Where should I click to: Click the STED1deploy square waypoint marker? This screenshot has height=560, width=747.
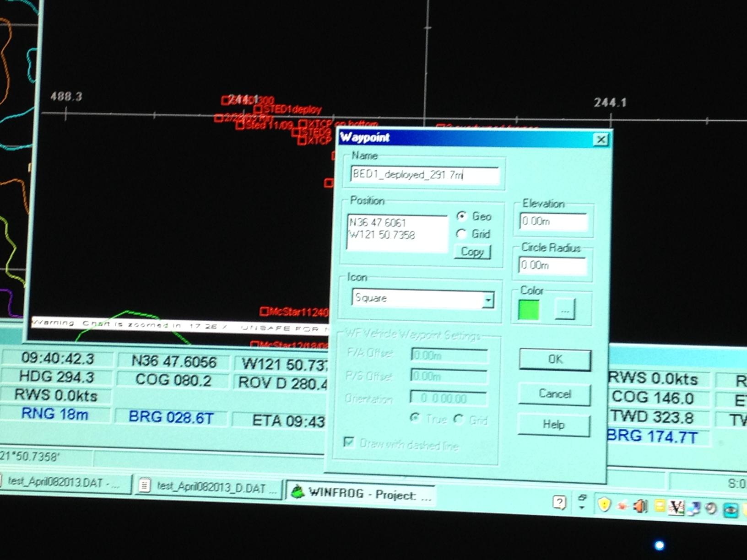point(258,109)
